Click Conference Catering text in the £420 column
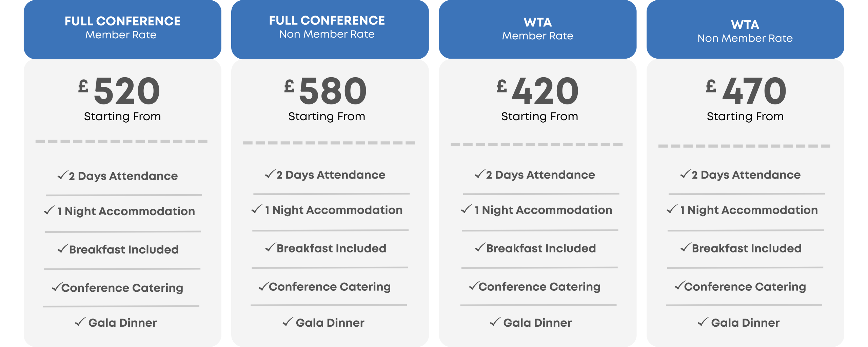 coord(539,287)
